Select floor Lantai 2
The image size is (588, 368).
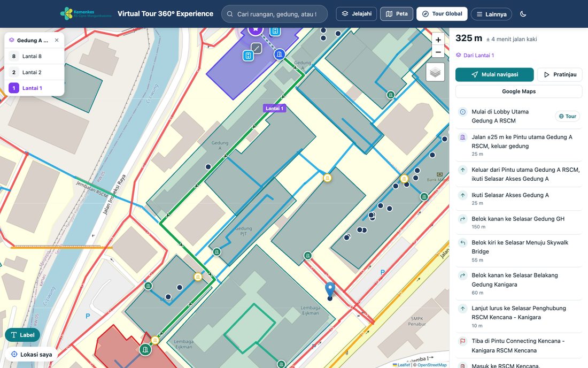pyautogui.click(x=34, y=72)
